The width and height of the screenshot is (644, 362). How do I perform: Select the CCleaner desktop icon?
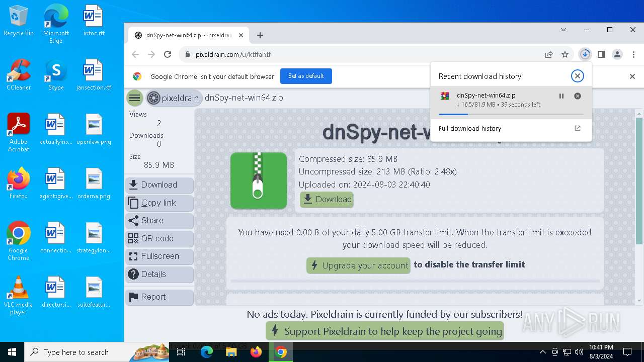[19, 75]
